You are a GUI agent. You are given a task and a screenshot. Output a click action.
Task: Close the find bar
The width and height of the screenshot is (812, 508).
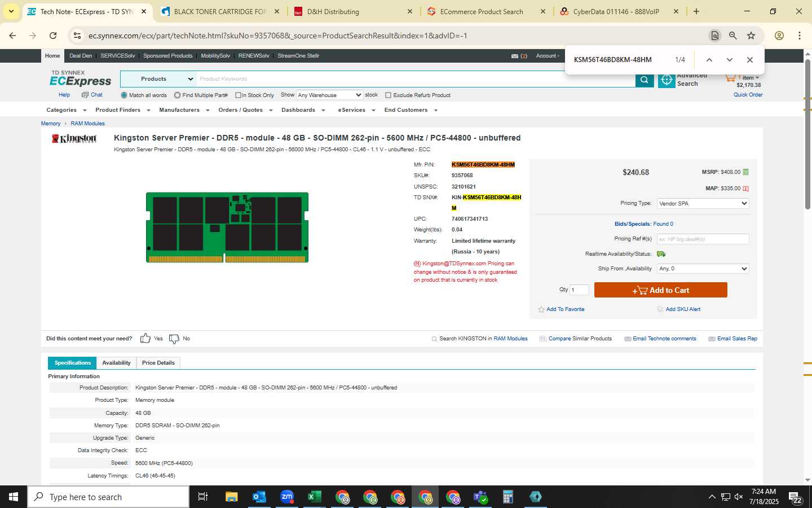(x=749, y=60)
